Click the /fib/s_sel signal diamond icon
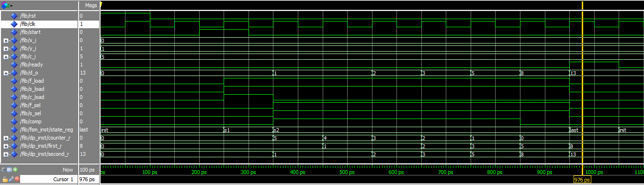This screenshot has height=185, width=644. point(14,113)
